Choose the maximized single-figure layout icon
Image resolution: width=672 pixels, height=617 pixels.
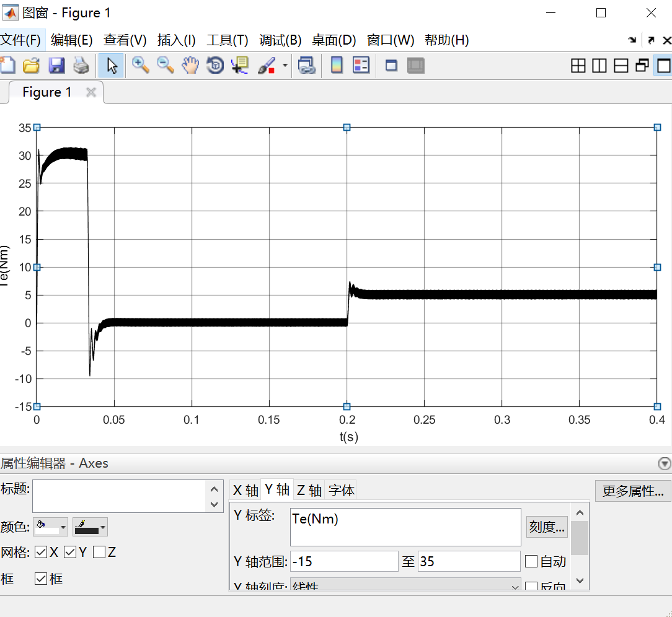click(x=663, y=66)
